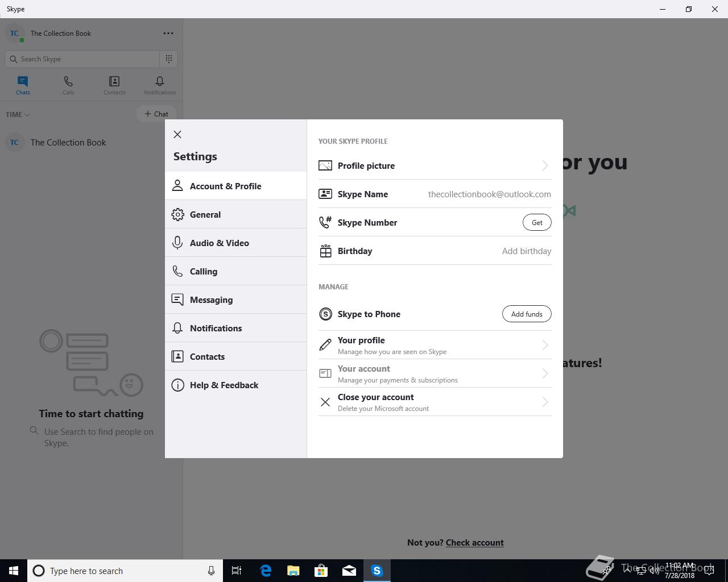Viewport: 728px width, 582px height.
Task: Open Profile picture option
Action: (x=435, y=165)
